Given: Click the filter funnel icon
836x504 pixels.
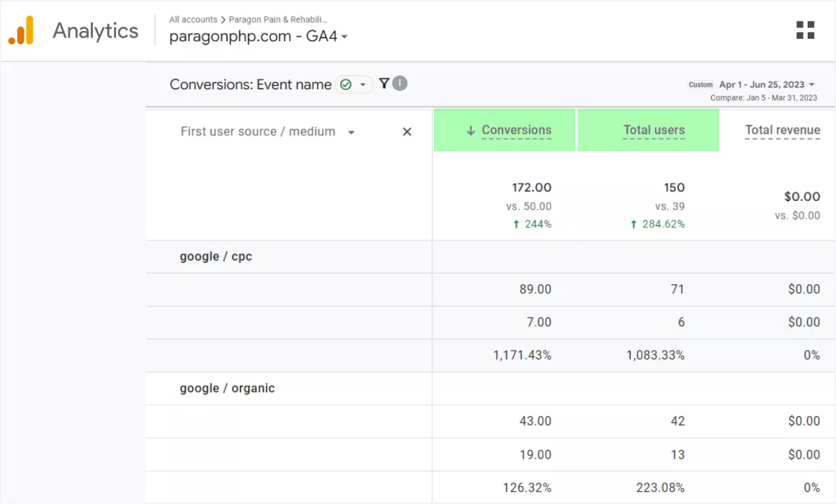Looking at the screenshot, I should click(384, 84).
